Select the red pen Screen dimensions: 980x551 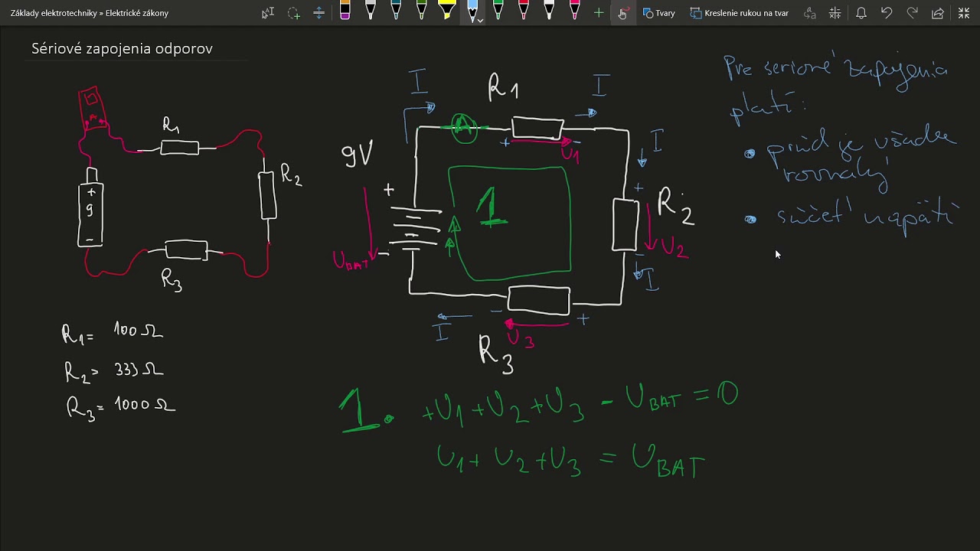pyautogui.click(x=524, y=11)
